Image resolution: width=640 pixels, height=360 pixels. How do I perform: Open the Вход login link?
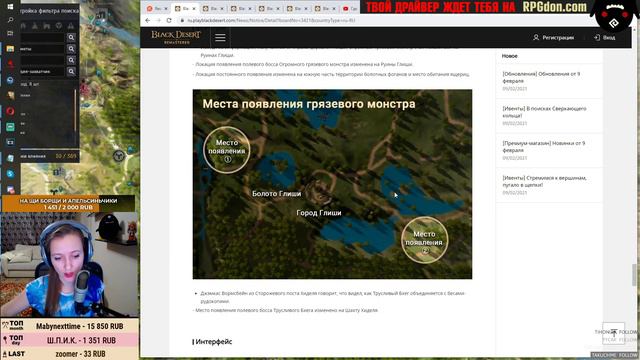[609, 38]
